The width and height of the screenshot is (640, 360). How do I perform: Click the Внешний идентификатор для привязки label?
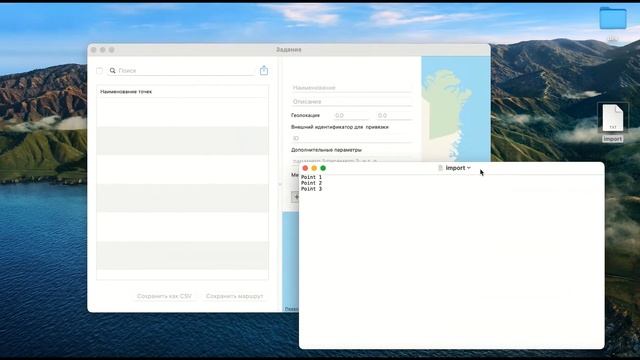tap(340, 127)
